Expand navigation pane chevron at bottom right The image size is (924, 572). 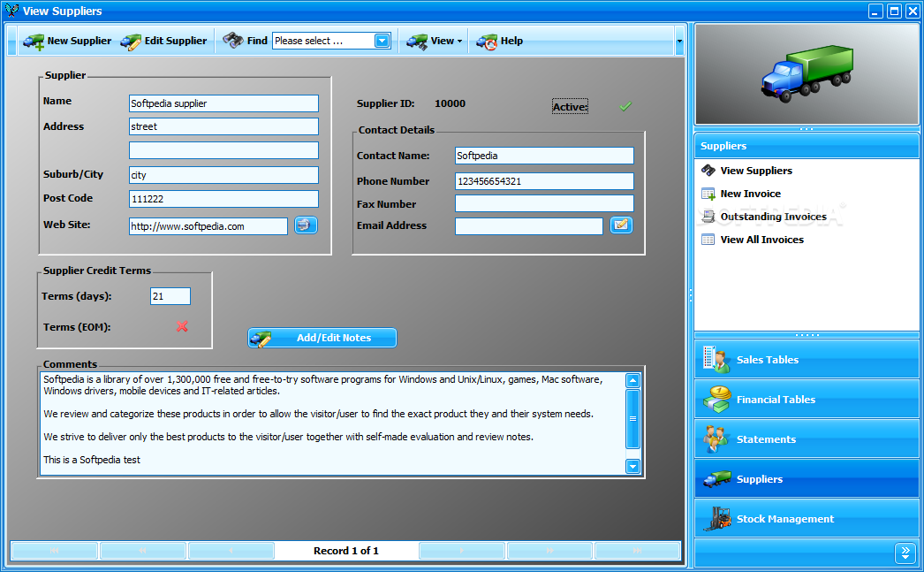905,553
